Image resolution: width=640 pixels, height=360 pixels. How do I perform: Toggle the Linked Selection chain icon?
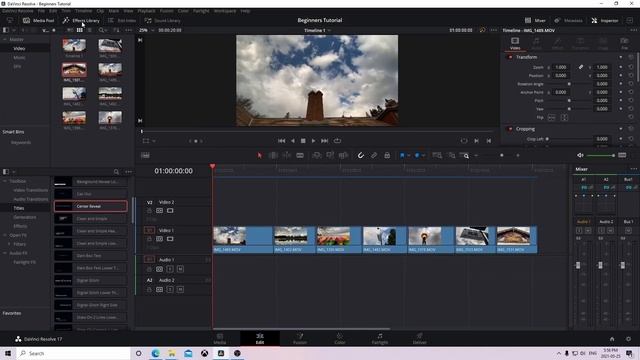click(374, 156)
